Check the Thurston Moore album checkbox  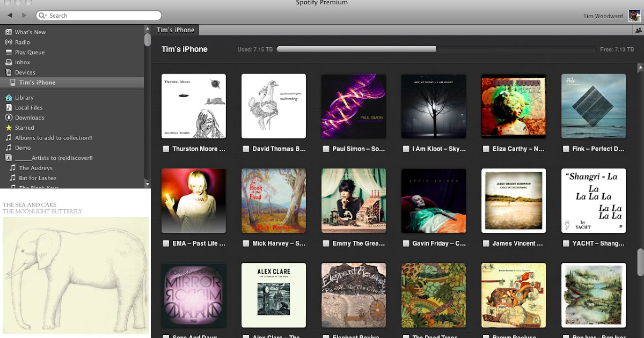(x=166, y=149)
